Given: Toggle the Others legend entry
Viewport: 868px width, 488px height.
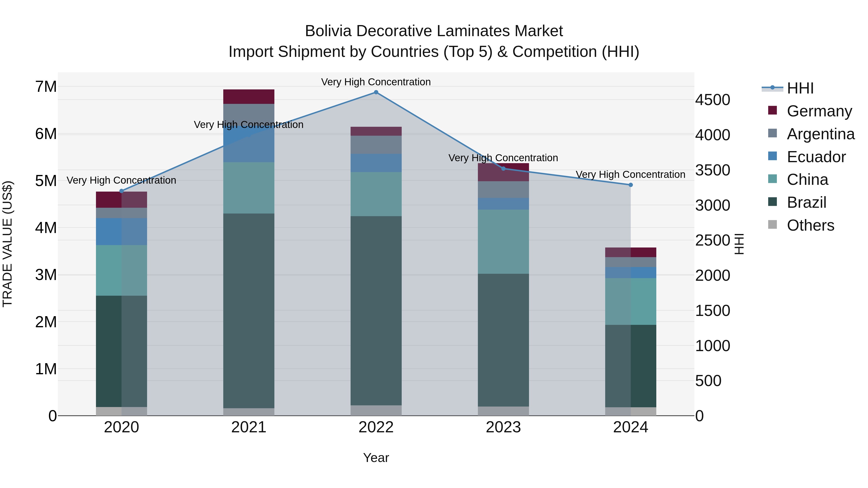Looking at the screenshot, I should click(801, 225).
